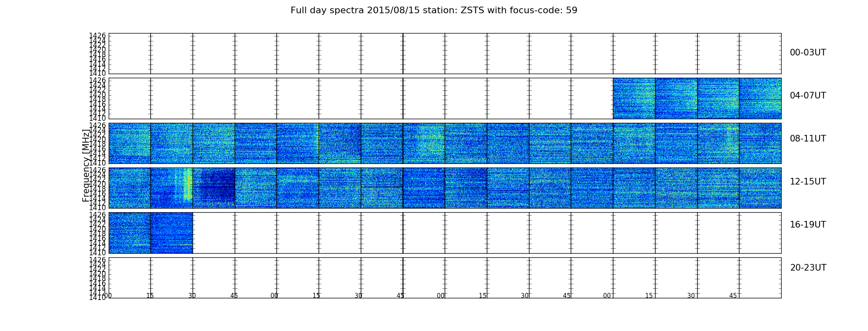Click the first spectrogram segment of 08-11UT row
868x331 pixels.
tap(130, 143)
